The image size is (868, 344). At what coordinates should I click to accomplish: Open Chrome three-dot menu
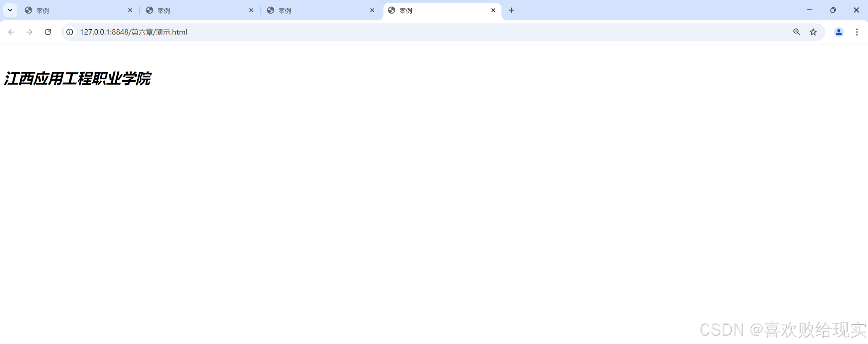tap(857, 32)
